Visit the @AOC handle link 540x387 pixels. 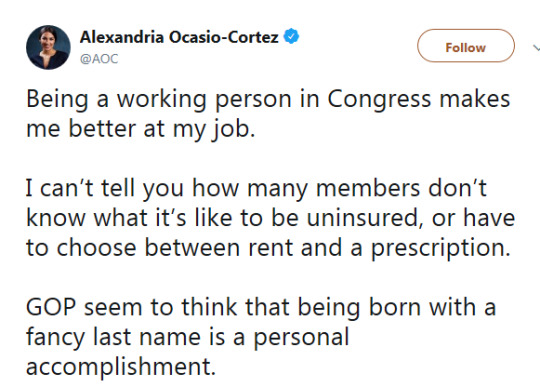click(99, 59)
